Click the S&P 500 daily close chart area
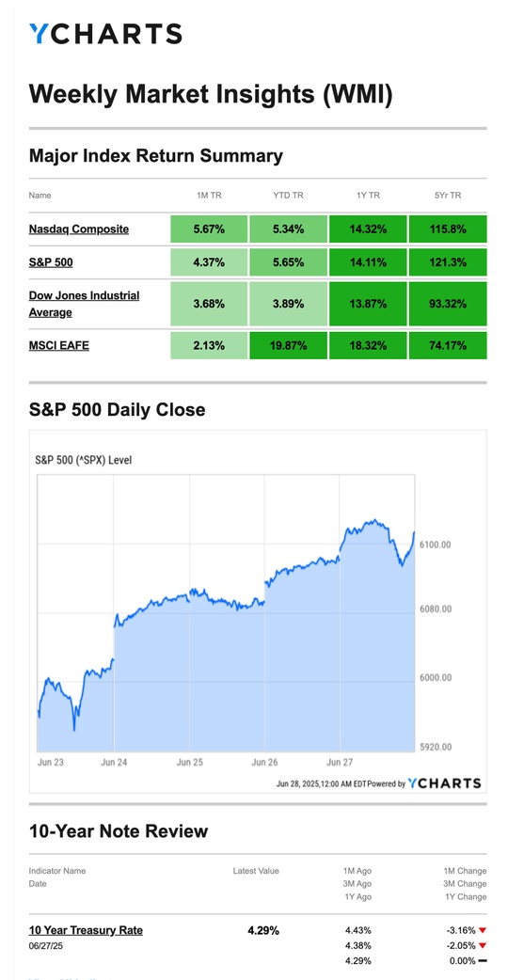 click(226, 612)
